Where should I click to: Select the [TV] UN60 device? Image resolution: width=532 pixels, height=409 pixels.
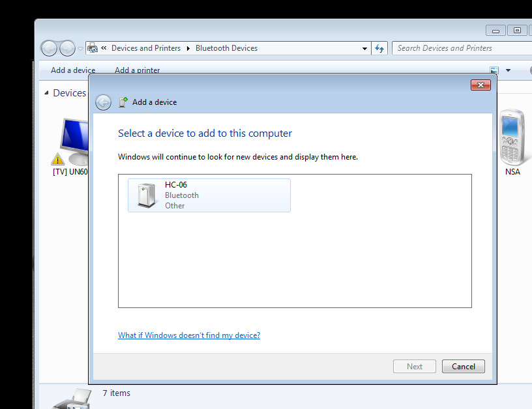[x=70, y=147]
